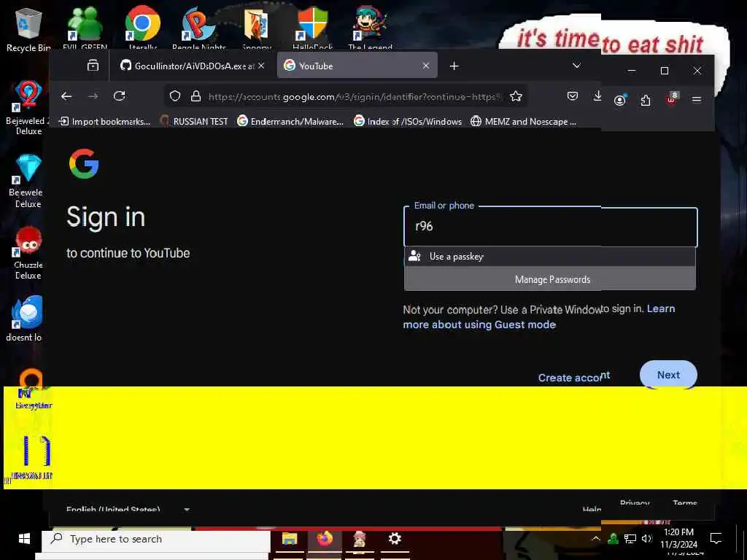Open the Firefox hamburger application menu

(x=697, y=99)
